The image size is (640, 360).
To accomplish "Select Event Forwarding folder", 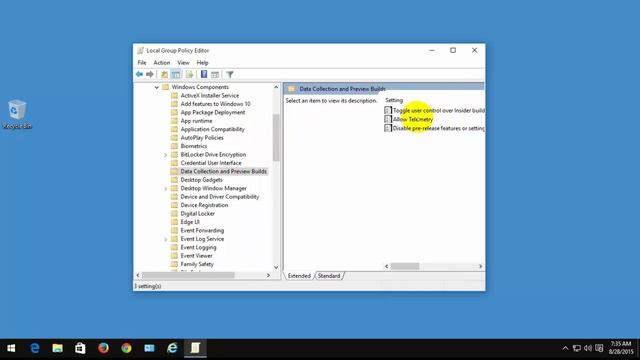I will click(x=202, y=231).
